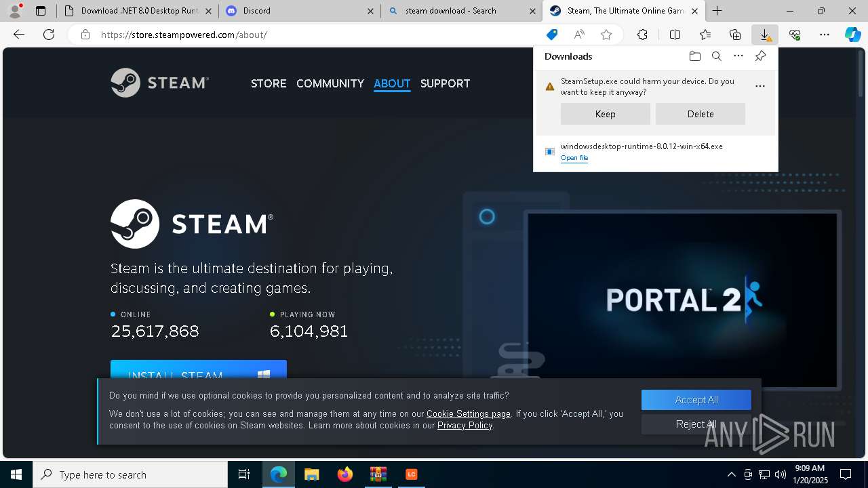This screenshot has width=868, height=488.
Task: Open Favorites list icon
Action: (705, 35)
